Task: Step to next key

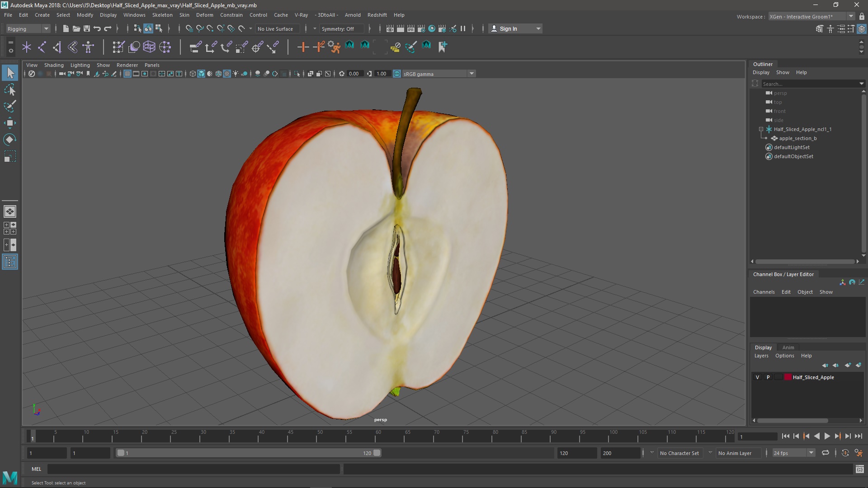Action: (x=837, y=436)
